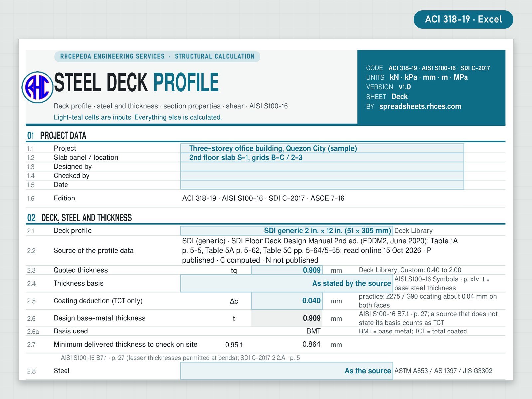The image size is (532, 399).
Task: Click the 'tq' symbol for Quoted thickness
Action: (234, 270)
